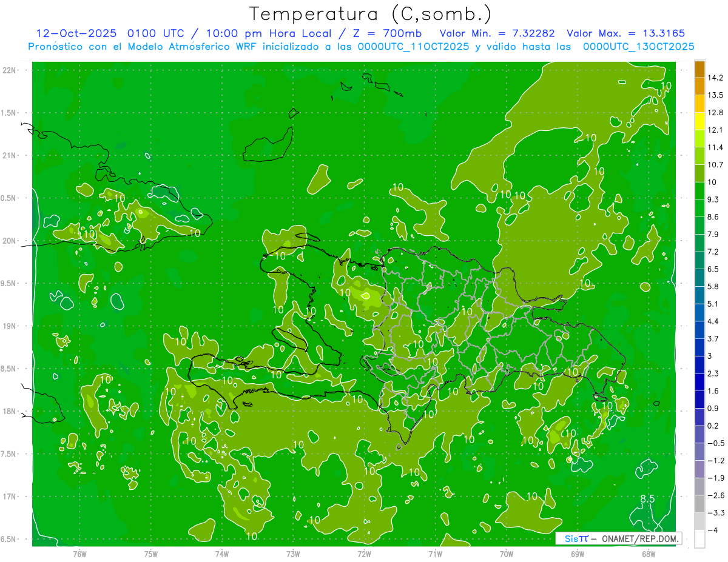This screenshot has width=728, height=562.
Task: Click the "21N" latitude axis label
Action: pyautogui.click(x=9, y=156)
